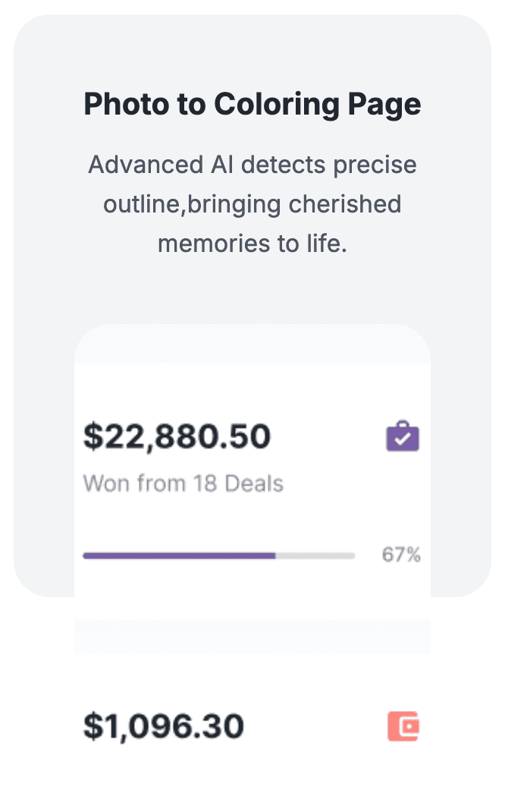This screenshot has height=812, width=505.
Task: Select the $1,096.30 amount
Action: pos(164,726)
